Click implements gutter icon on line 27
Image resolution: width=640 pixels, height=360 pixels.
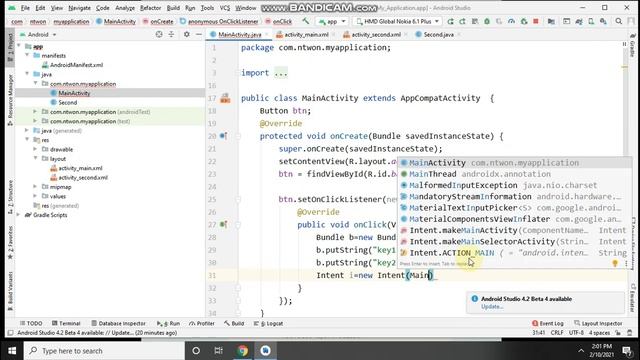click(x=223, y=224)
